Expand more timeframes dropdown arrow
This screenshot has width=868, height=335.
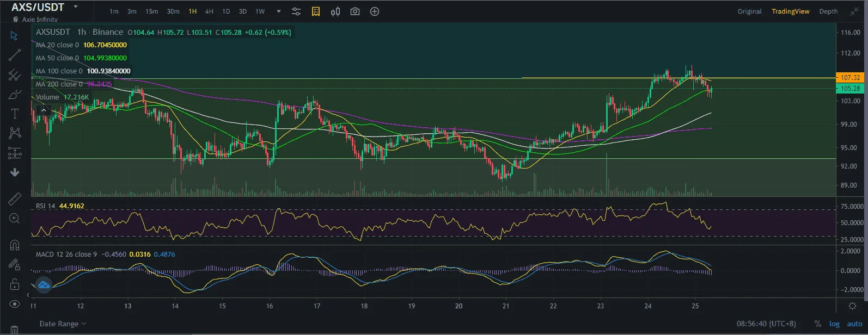(279, 11)
